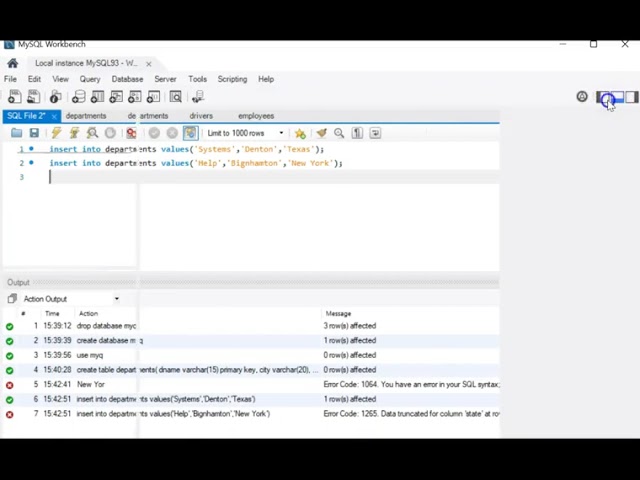
Task: Select output row 6 insert Systems Denton
Action: pos(251,399)
